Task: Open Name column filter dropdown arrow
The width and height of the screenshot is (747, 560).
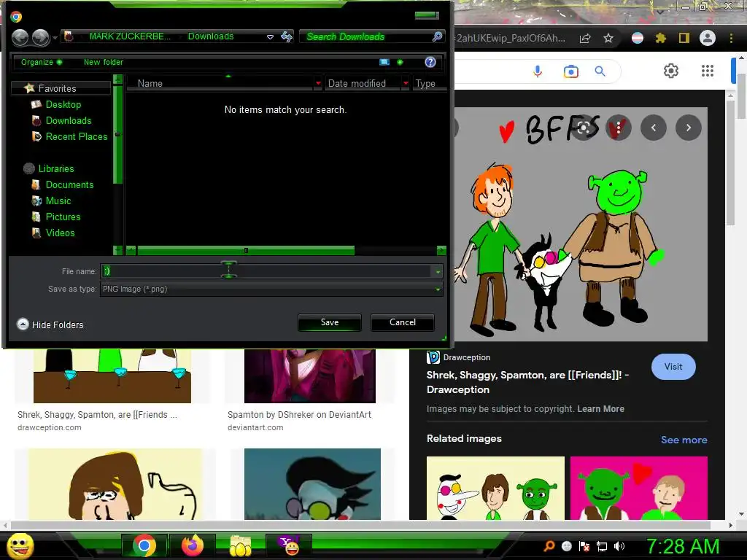Action: point(318,83)
